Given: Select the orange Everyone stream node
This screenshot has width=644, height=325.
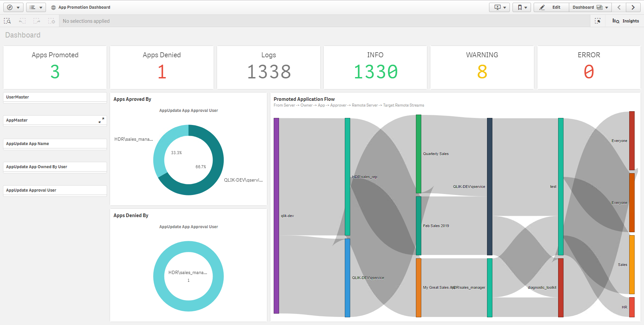Looking at the screenshot, I should coord(632,203).
